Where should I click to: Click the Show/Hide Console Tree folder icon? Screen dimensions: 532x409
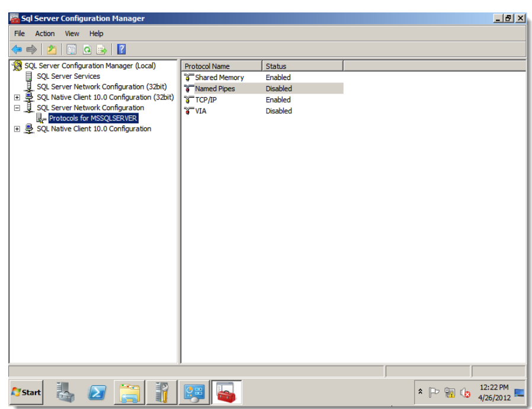(52, 50)
